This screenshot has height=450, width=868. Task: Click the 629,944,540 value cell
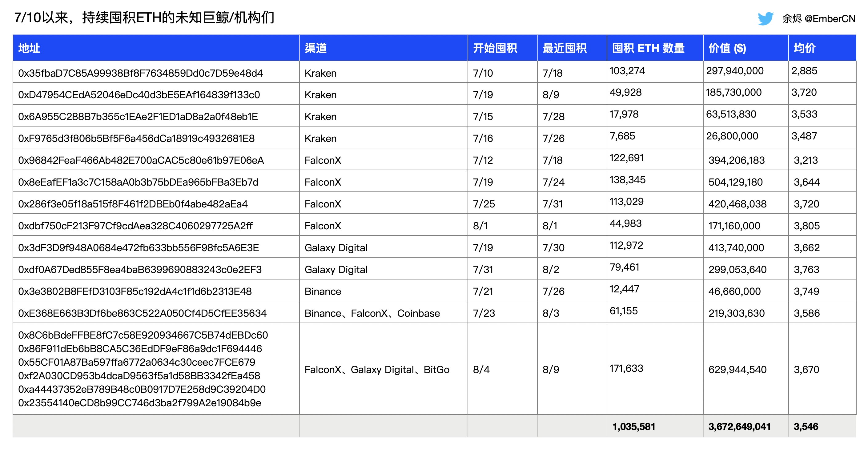click(x=737, y=369)
